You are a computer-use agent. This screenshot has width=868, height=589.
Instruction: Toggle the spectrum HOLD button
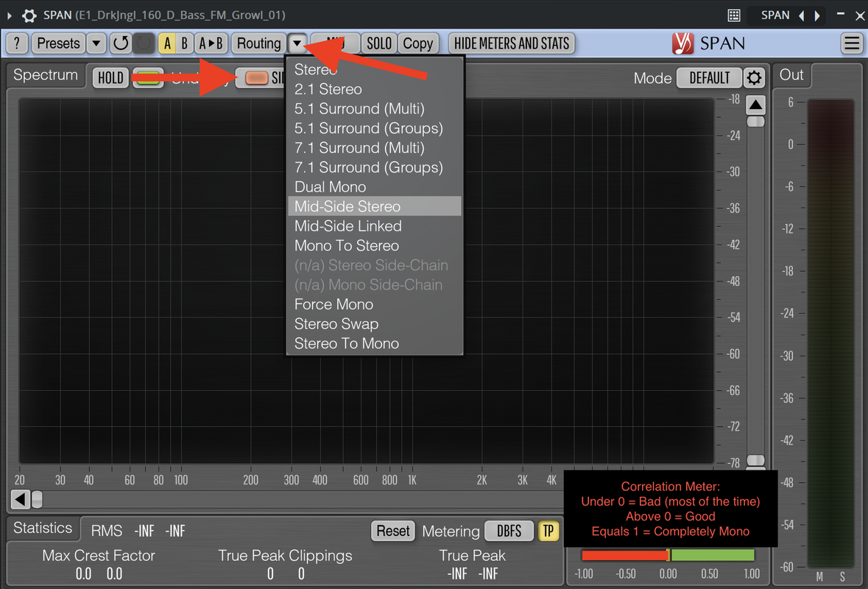point(110,78)
